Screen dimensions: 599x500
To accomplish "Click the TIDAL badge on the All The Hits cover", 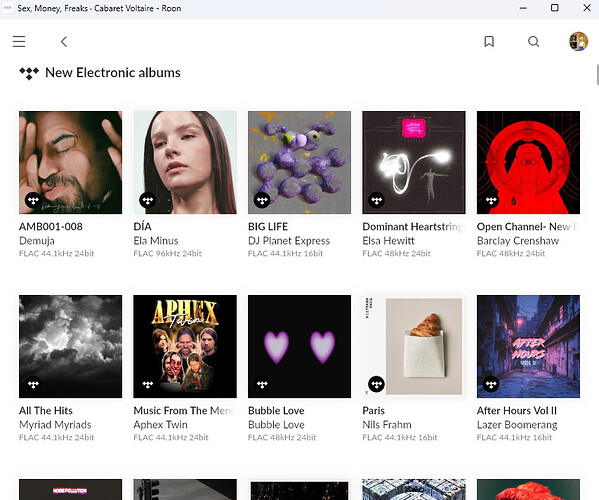I will [x=33, y=384].
